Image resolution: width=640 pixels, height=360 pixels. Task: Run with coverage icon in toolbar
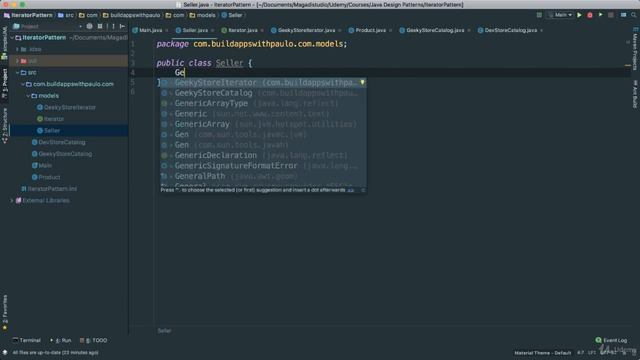600,15
